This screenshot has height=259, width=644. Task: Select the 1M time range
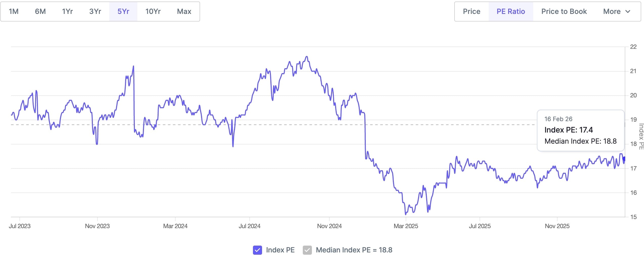click(x=14, y=12)
